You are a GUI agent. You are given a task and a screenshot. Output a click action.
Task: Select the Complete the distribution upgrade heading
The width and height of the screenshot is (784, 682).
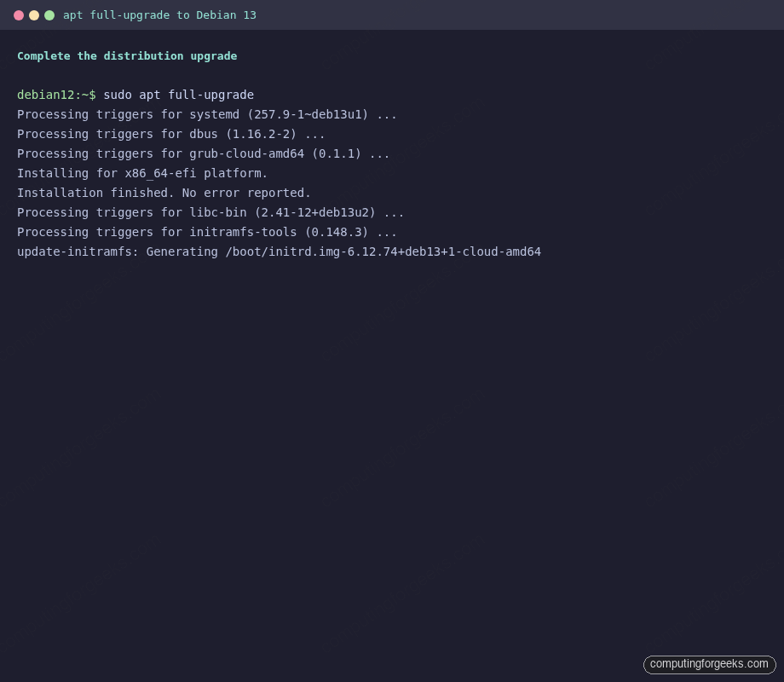pos(127,55)
